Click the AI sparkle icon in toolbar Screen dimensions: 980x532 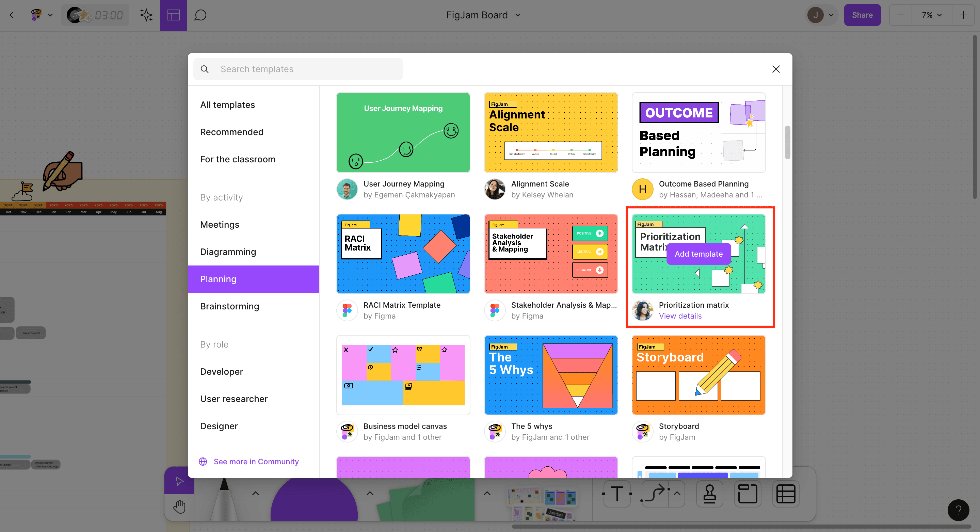pyautogui.click(x=146, y=15)
